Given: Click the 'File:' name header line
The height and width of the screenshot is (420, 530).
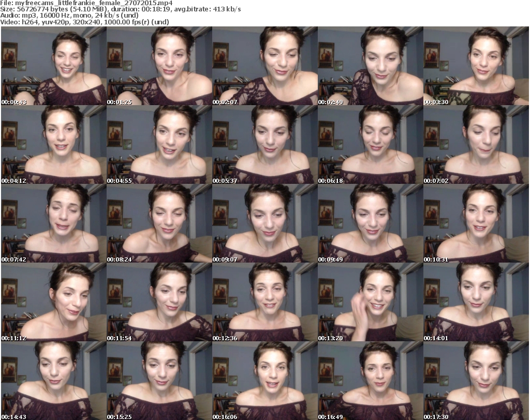Looking at the screenshot, I should [86, 3].
